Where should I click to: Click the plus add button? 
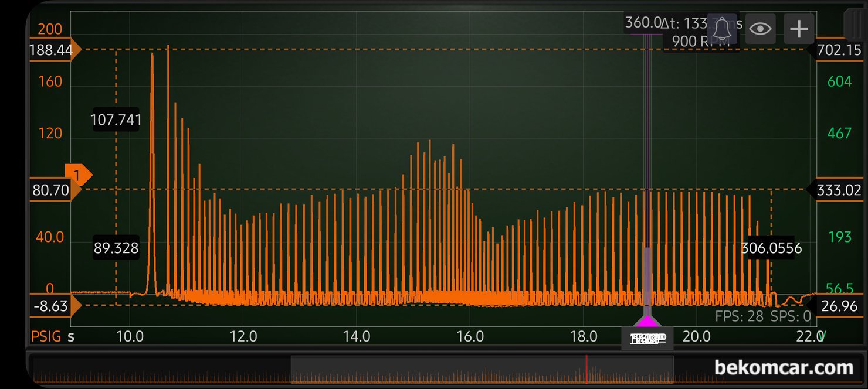click(799, 28)
